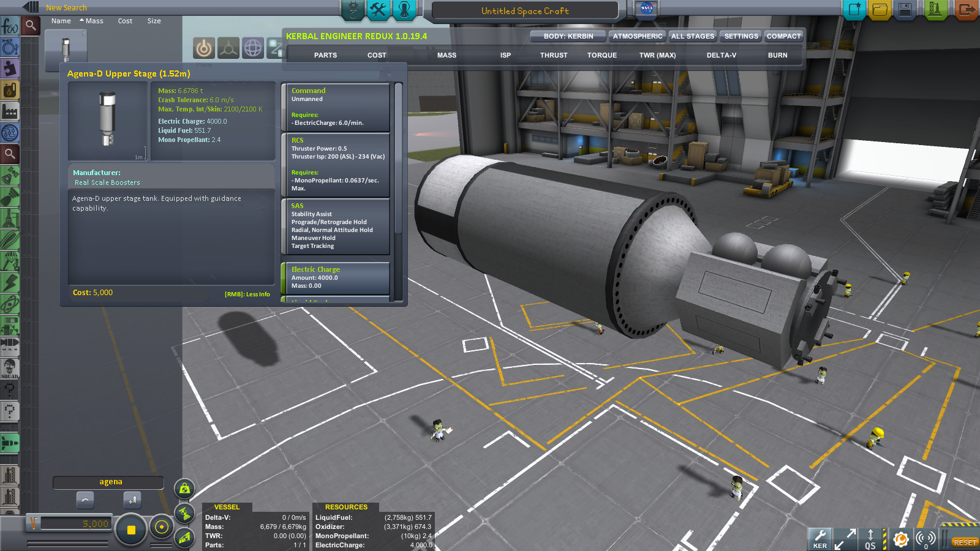Edit the Untitled Space Craft name field
The width and height of the screenshot is (980, 551).
[x=525, y=10]
